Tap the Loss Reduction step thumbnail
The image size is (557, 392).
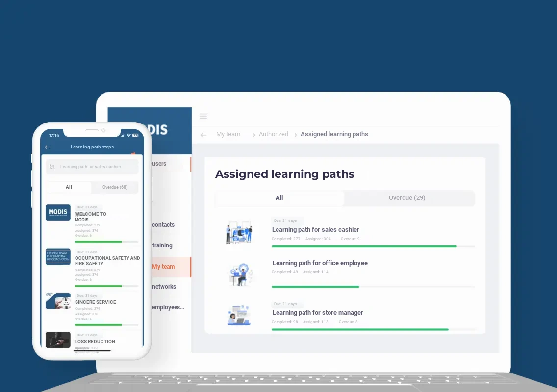tap(58, 340)
